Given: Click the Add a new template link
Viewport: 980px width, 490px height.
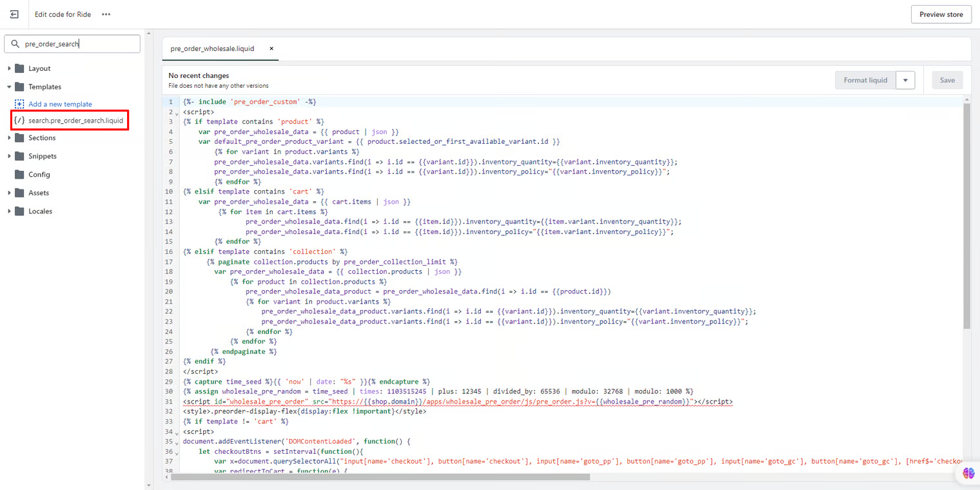Looking at the screenshot, I should coord(60,104).
